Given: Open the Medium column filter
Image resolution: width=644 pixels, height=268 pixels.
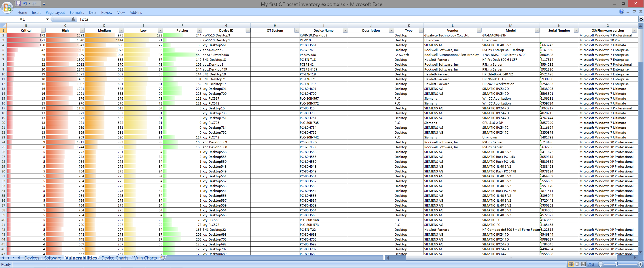Looking at the screenshot, I should (121, 30).
